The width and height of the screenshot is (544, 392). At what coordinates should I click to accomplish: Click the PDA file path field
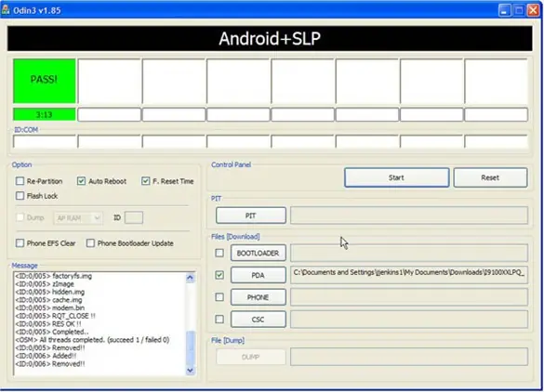pyautogui.click(x=409, y=275)
